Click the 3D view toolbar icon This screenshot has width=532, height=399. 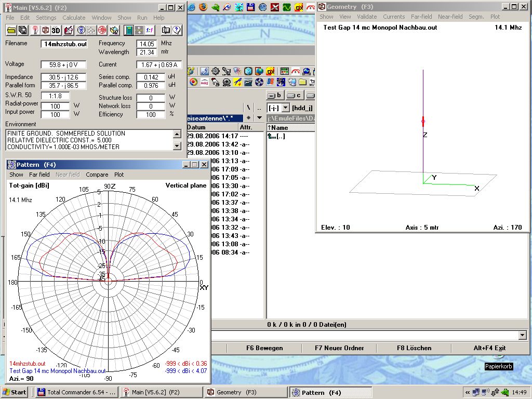click(x=56, y=30)
